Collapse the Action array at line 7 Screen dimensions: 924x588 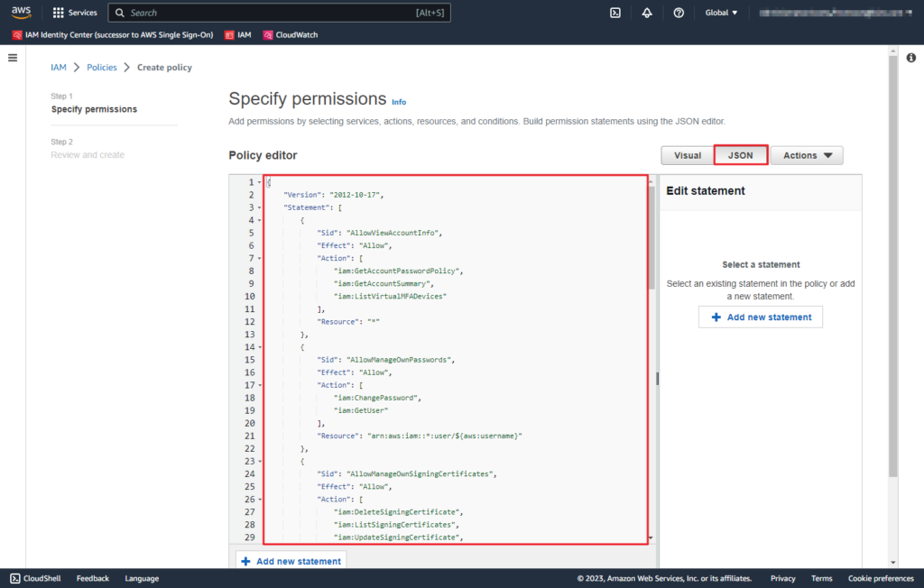coord(259,259)
